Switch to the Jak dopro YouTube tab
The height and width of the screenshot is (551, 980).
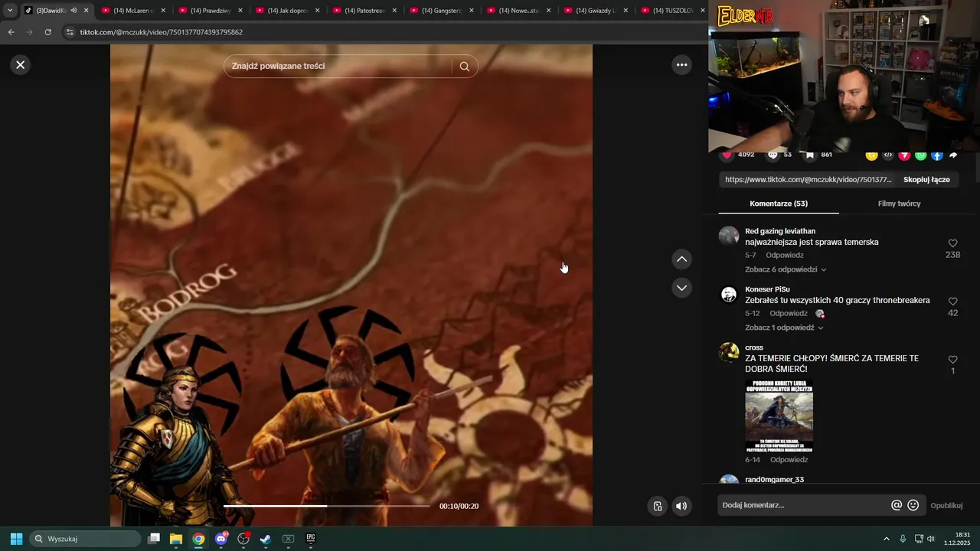(x=287, y=11)
